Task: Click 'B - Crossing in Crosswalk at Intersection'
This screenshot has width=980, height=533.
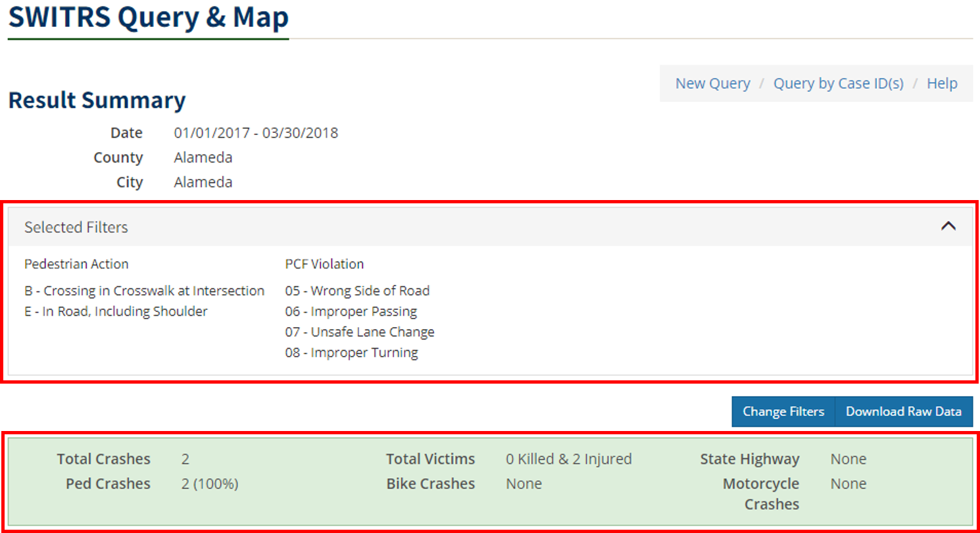Action: click(x=145, y=291)
